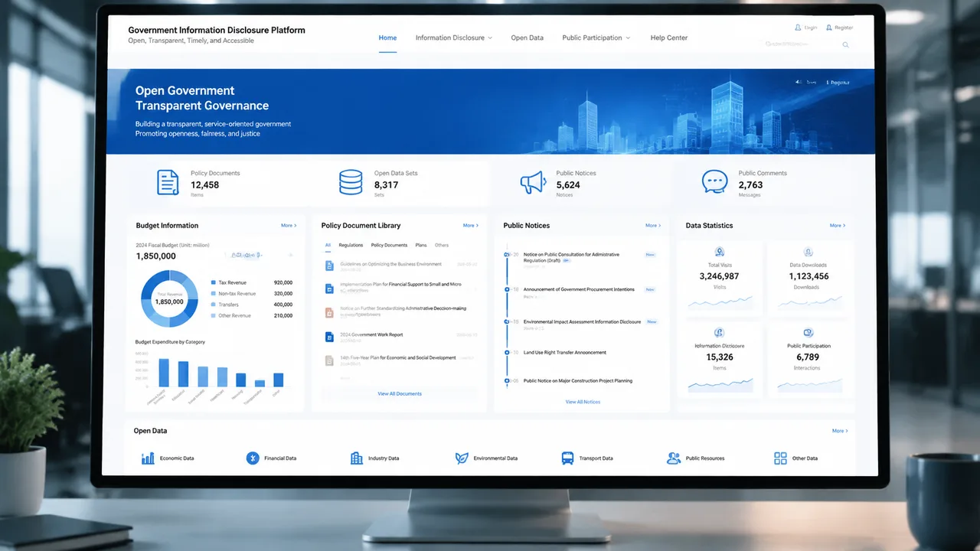Expand the Information Disclosure menu
980x551 pixels.
[454, 37]
